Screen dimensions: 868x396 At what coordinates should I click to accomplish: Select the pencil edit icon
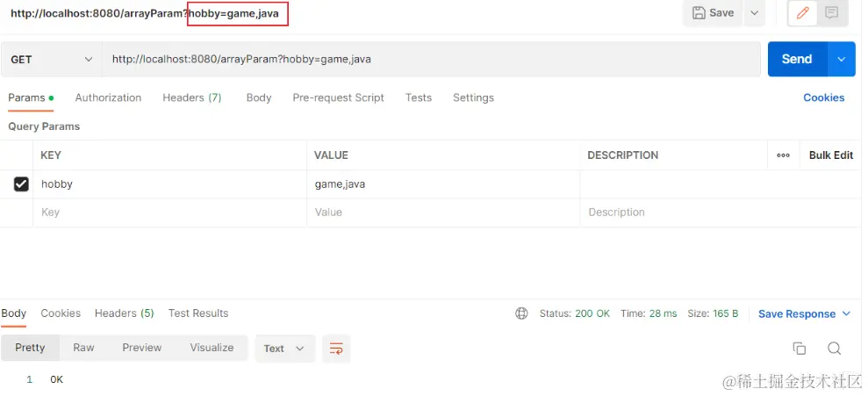(x=803, y=13)
